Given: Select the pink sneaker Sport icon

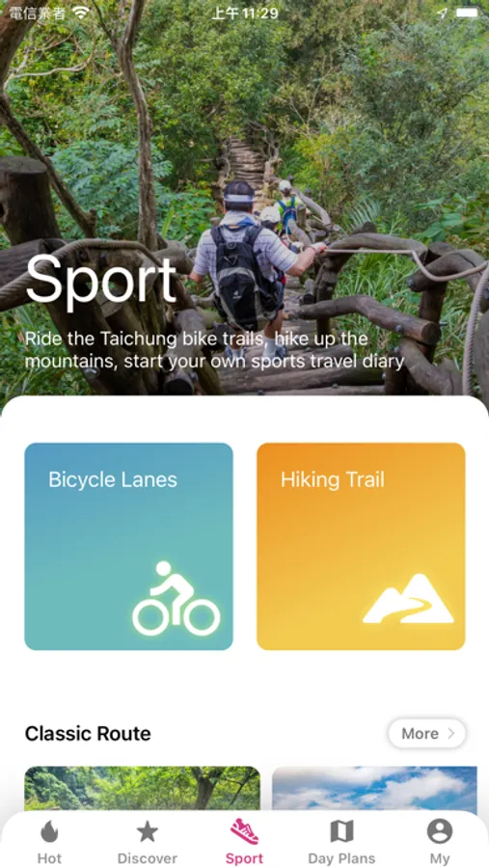Looking at the screenshot, I should tap(244, 831).
